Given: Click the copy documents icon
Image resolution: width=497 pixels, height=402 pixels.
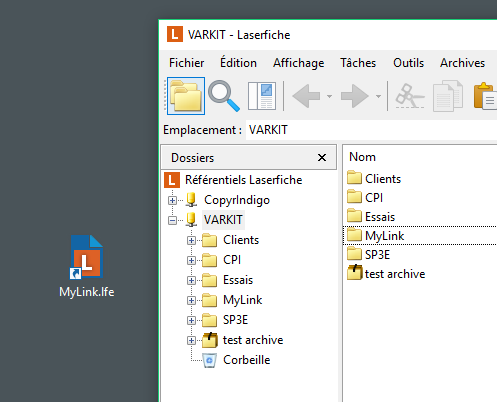Looking at the screenshot, I should pyautogui.click(x=448, y=96).
